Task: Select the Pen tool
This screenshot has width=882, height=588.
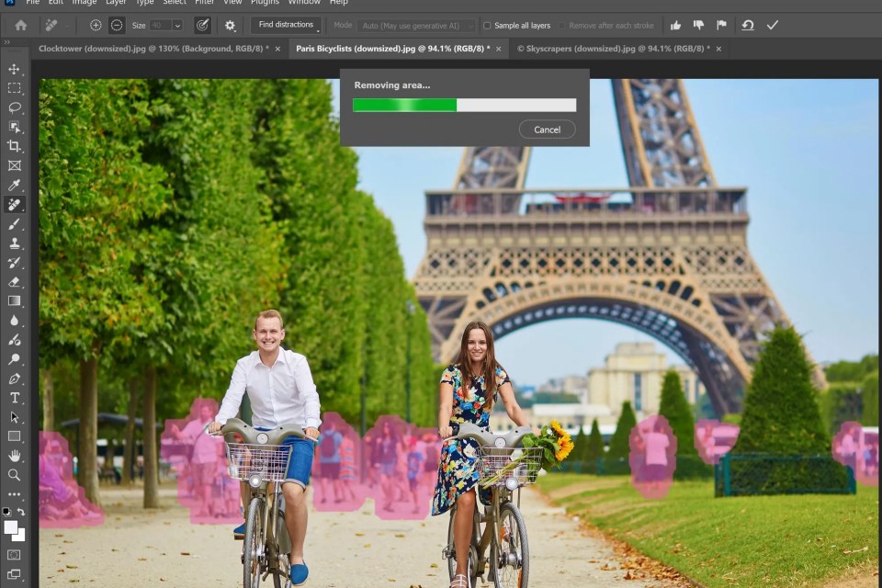Action: [15, 379]
